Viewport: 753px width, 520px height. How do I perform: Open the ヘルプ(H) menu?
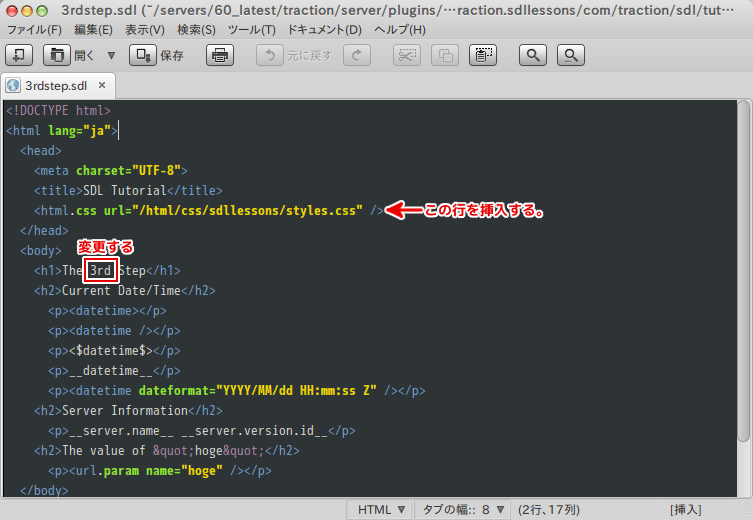(x=399, y=30)
